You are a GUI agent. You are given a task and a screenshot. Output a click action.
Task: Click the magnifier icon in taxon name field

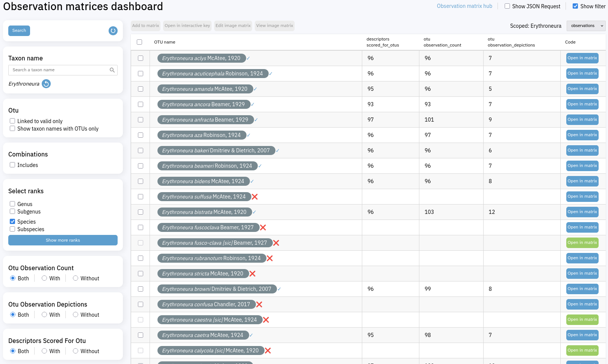(x=112, y=70)
